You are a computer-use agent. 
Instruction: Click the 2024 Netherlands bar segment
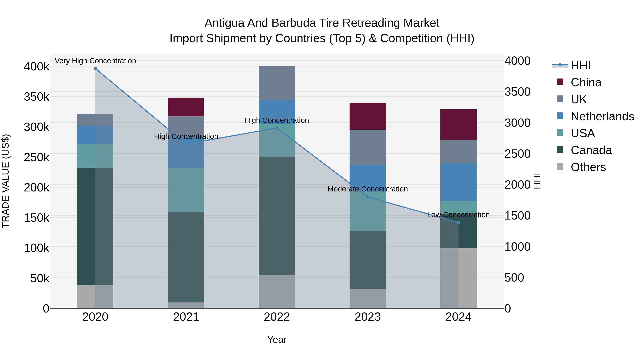click(x=458, y=182)
